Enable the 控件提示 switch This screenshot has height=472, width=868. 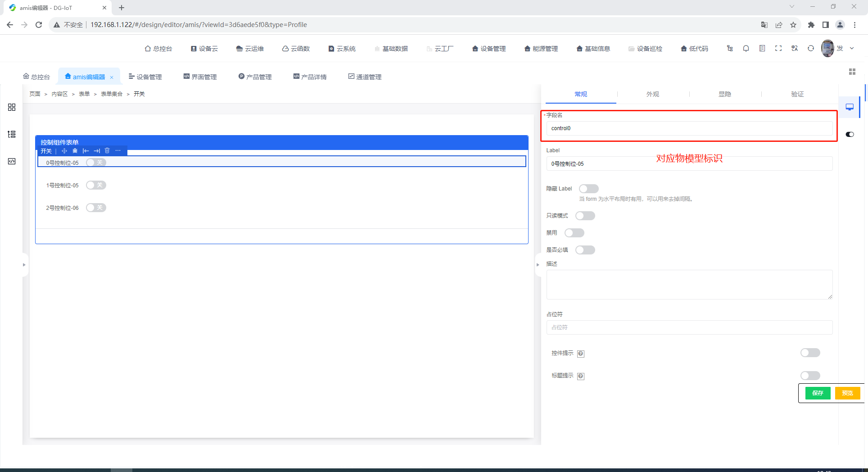point(810,353)
